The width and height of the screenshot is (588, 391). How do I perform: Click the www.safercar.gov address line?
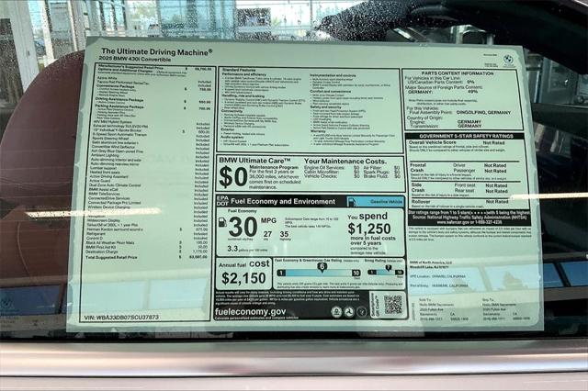point(469,222)
